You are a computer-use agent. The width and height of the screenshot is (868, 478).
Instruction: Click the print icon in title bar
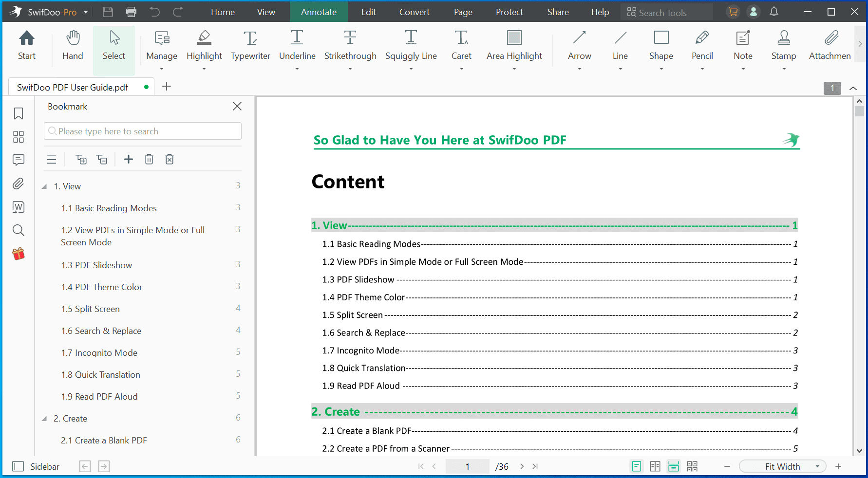coord(131,12)
